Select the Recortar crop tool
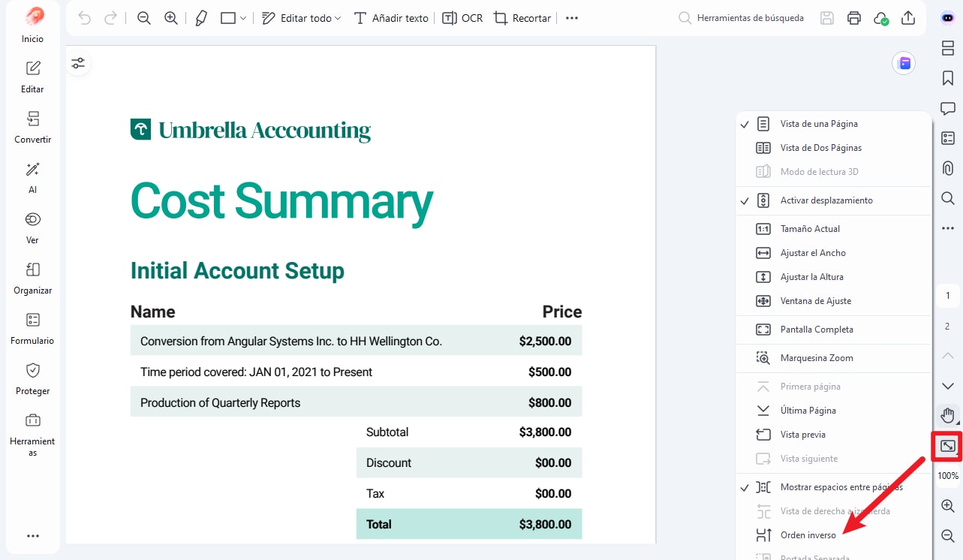This screenshot has height=560, width=963. point(522,18)
